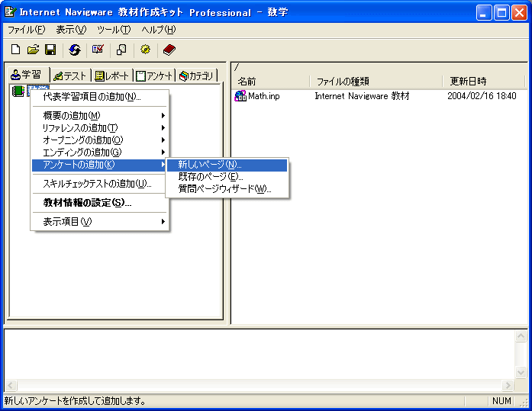Choose 代表学習項目の追加(N)... from context menu

point(100,97)
